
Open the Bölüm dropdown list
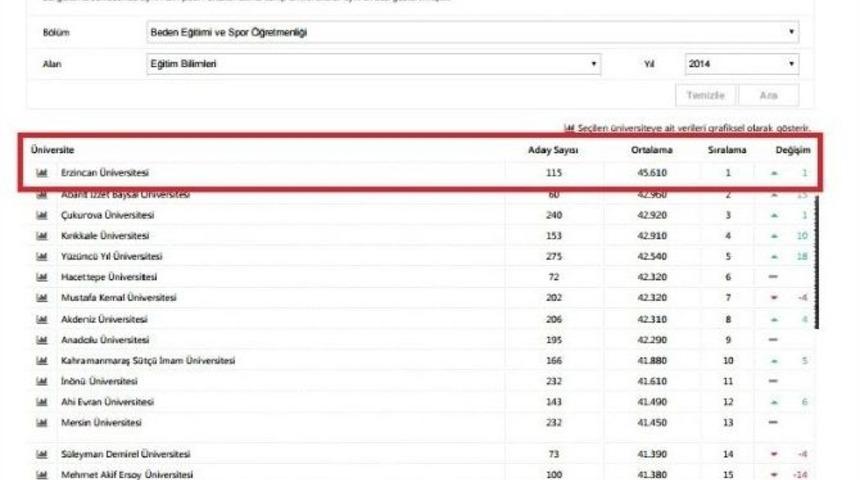[x=472, y=33]
